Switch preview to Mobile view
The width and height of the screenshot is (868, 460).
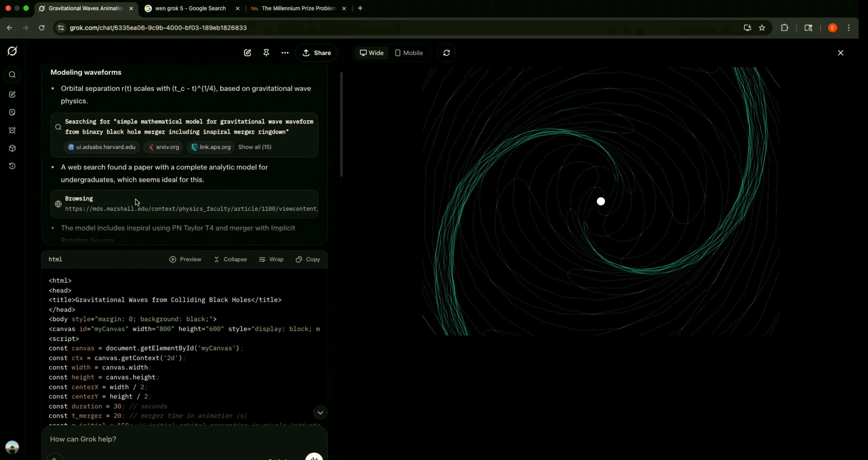pos(409,53)
